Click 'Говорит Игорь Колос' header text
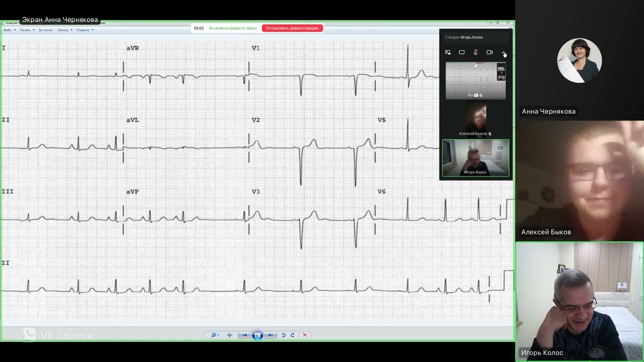This screenshot has width=644, height=362. [x=464, y=37]
